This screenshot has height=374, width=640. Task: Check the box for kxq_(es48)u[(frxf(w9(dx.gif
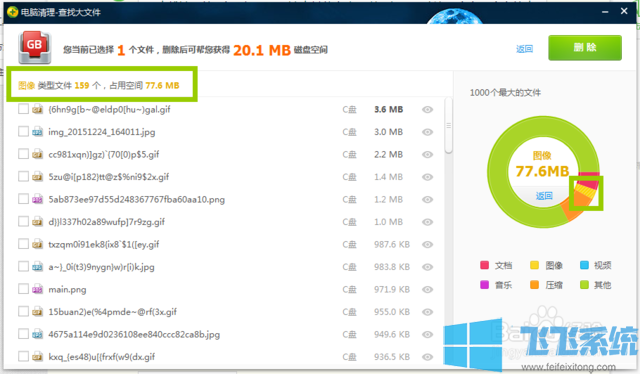[x=23, y=356]
